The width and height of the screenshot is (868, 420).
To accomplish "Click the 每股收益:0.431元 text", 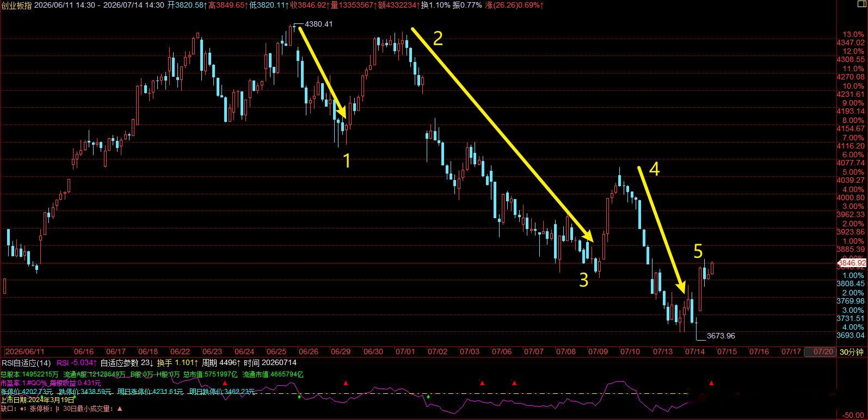I will point(75,383).
